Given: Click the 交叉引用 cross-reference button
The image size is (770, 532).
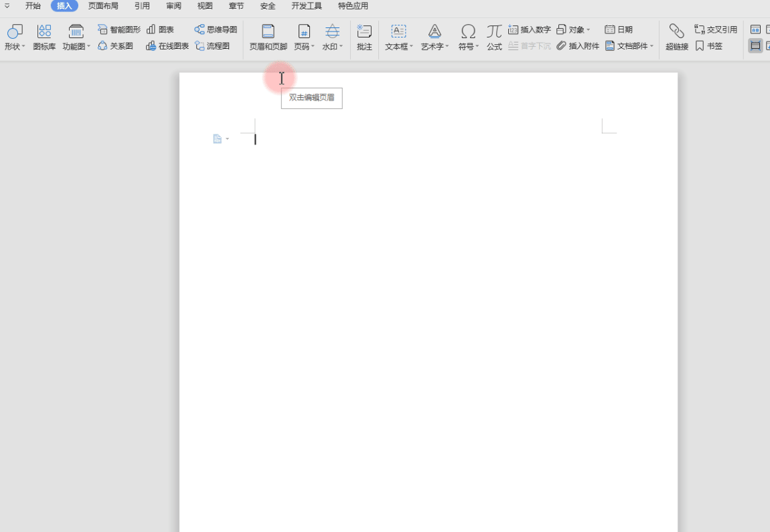Looking at the screenshot, I should point(716,29).
